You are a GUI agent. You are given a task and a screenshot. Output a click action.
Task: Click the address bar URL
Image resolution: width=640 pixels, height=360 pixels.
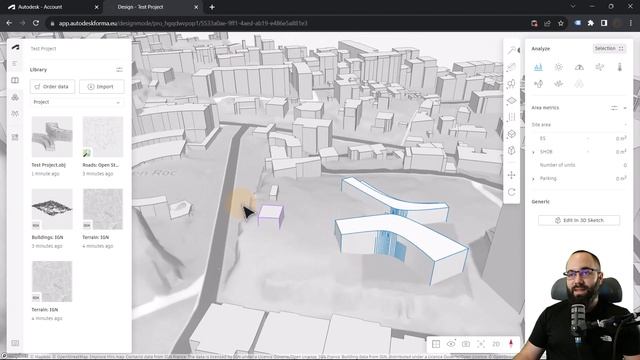tap(183, 23)
